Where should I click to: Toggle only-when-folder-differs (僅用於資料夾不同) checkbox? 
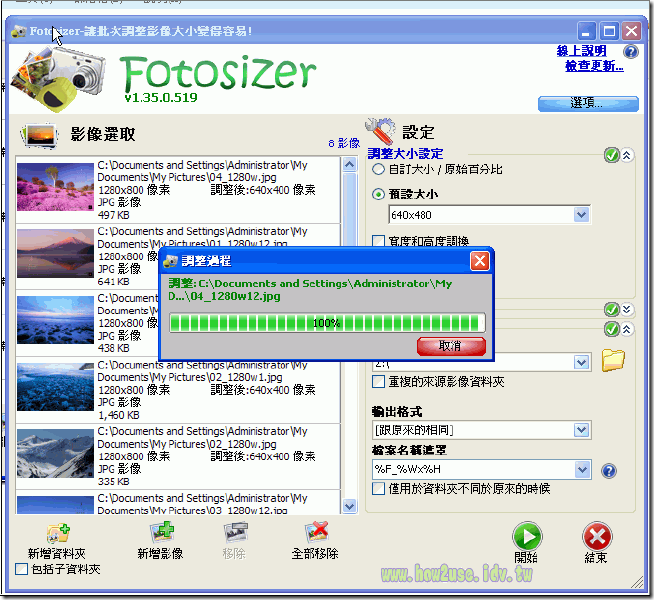pos(378,488)
